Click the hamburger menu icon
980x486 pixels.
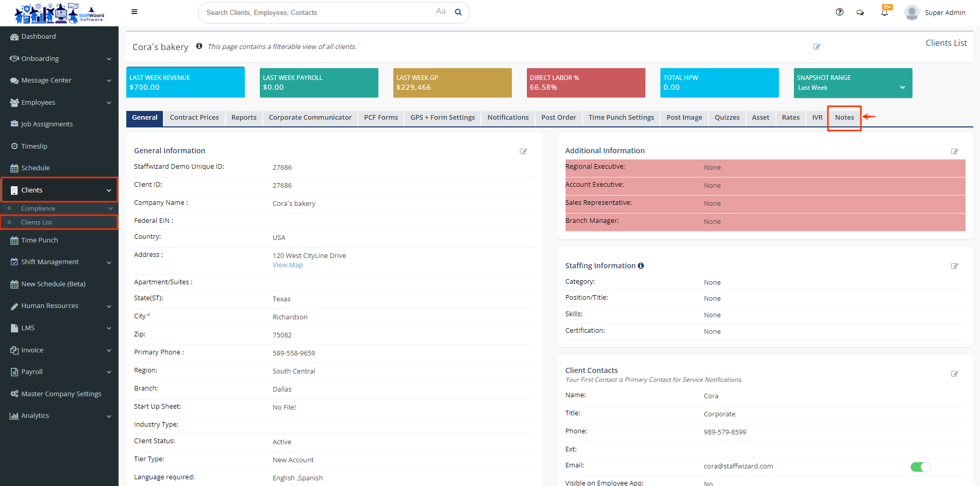point(134,12)
